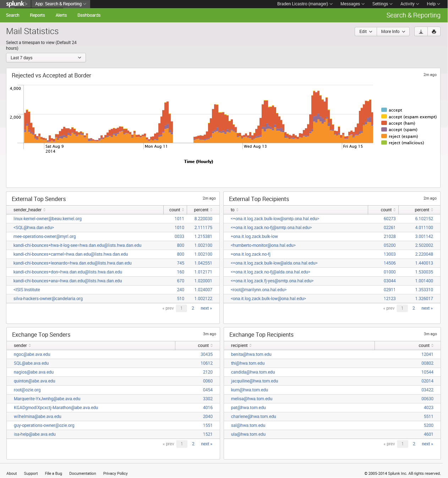Sort Exchange Top Recipients by recipient column
448x478 pixels.
point(241,346)
